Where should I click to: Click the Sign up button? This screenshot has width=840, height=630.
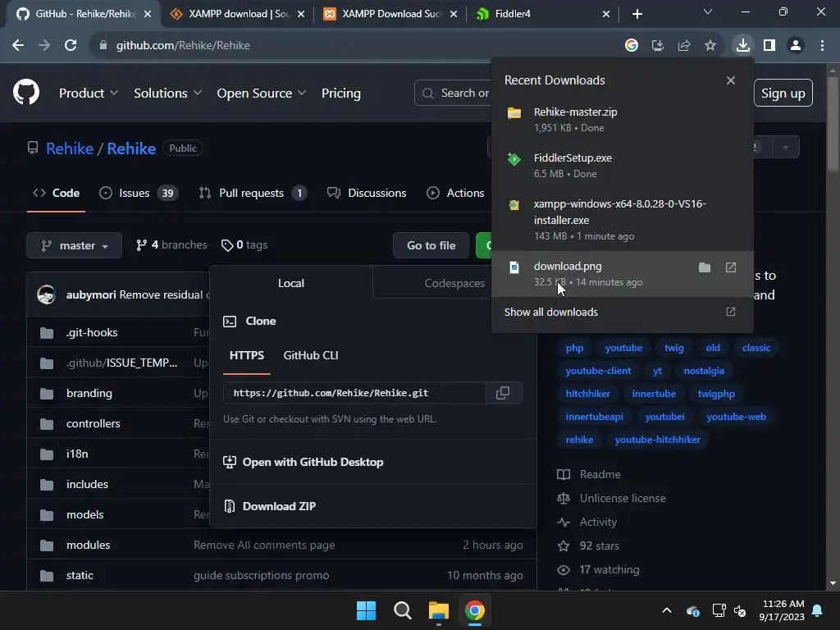click(x=783, y=94)
